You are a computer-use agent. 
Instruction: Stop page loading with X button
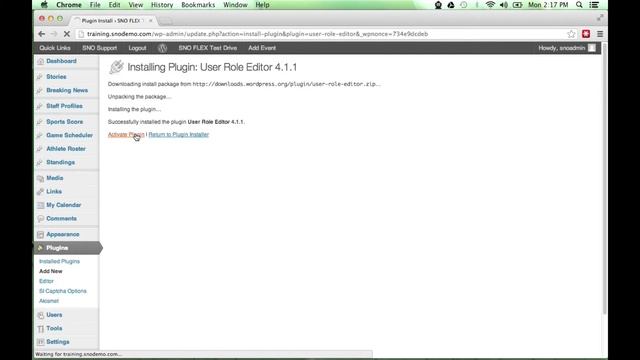tap(67, 34)
